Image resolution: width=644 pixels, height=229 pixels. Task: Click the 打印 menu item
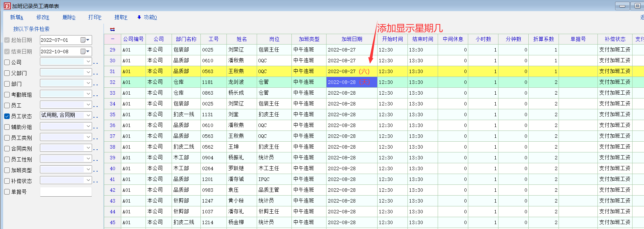tap(94, 17)
